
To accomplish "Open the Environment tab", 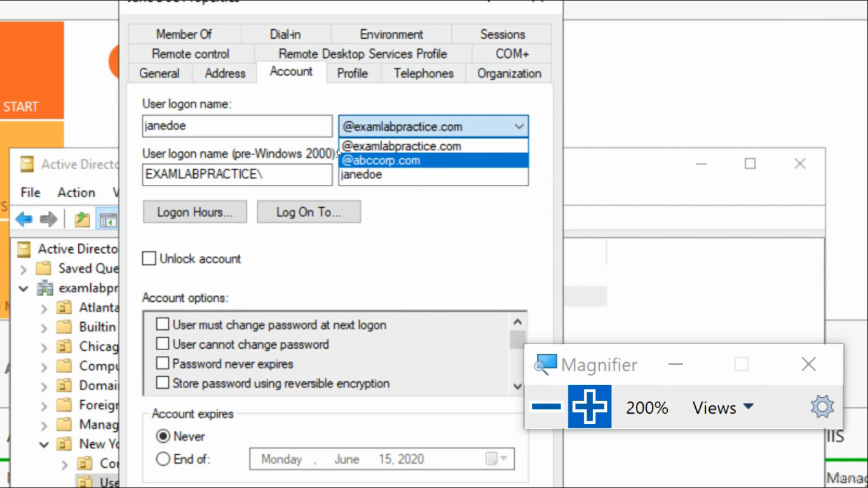I will (x=391, y=34).
